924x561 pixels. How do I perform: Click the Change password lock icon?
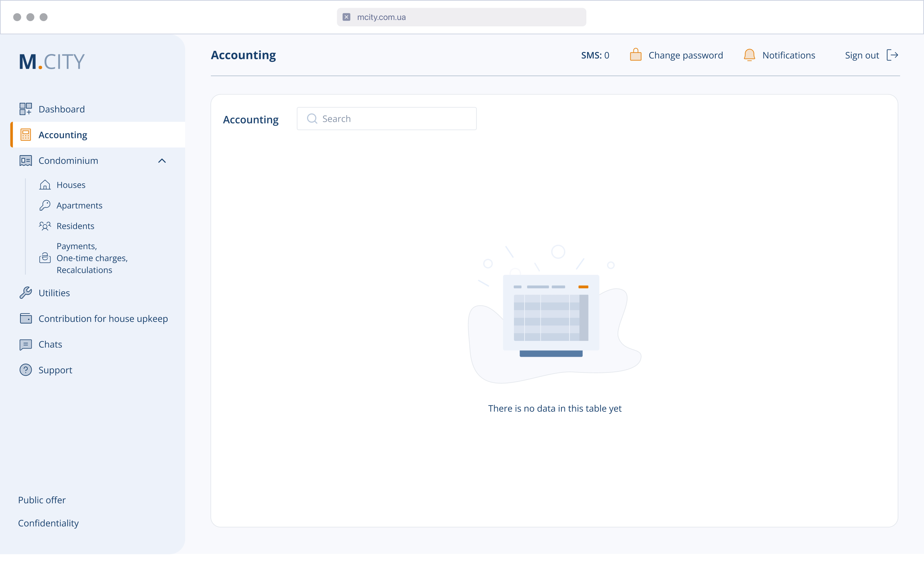636,55
